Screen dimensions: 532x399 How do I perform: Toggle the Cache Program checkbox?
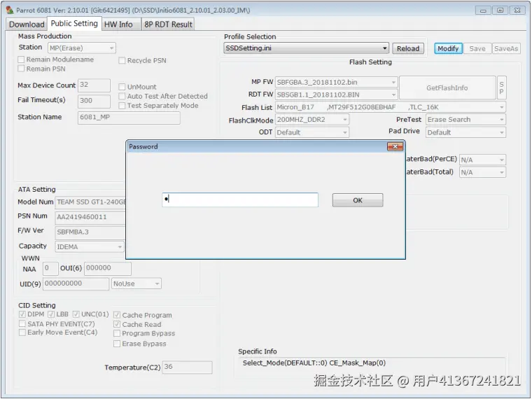click(x=117, y=315)
